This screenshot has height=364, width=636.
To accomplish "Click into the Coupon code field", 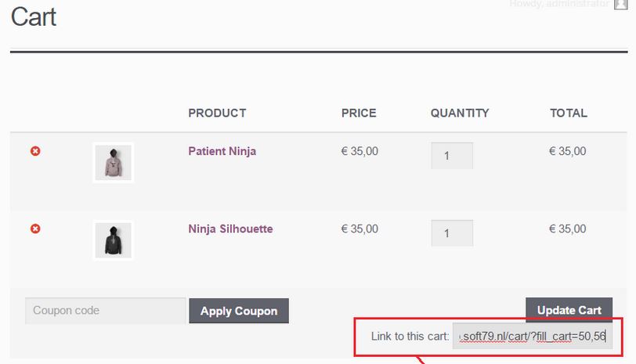I will (x=106, y=311).
